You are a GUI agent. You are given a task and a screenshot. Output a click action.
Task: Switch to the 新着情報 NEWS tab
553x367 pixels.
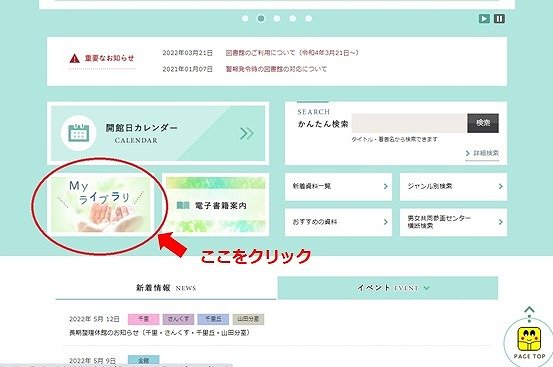click(x=166, y=288)
